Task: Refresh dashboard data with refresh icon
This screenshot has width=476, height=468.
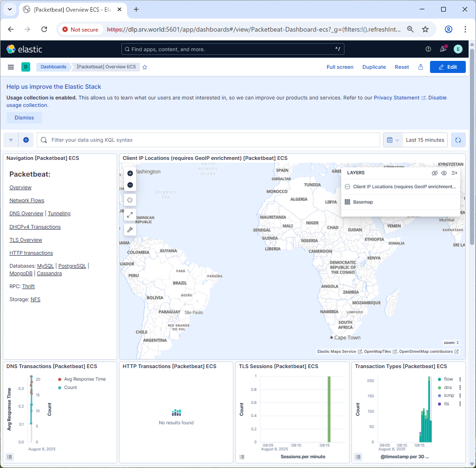Action: 458,140
